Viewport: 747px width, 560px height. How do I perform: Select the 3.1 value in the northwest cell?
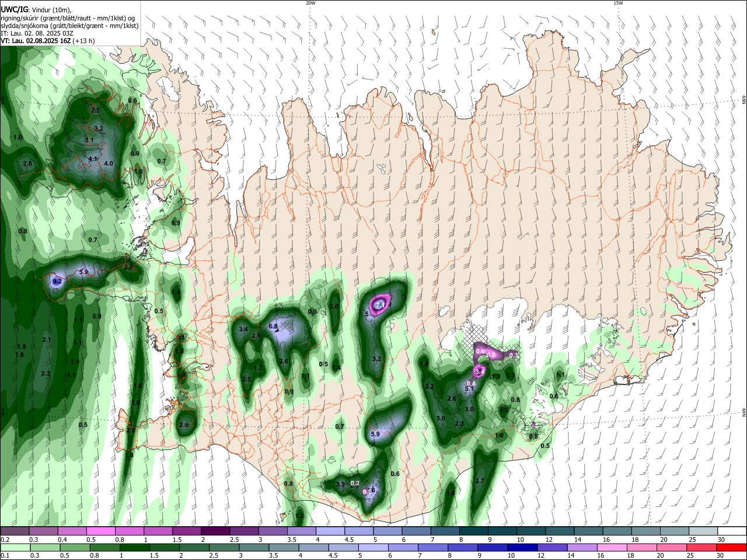tap(89, 141)
